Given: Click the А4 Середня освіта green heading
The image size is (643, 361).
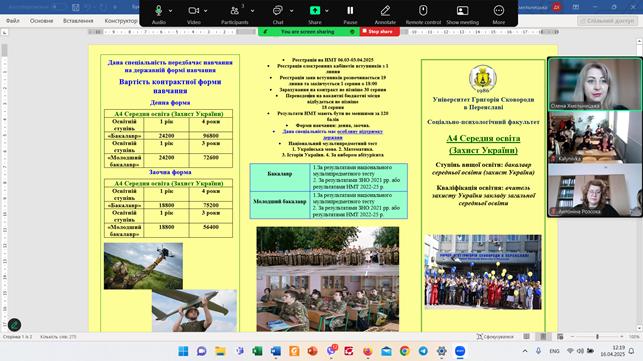Looking at the screenshot, I should coord(483,144).
